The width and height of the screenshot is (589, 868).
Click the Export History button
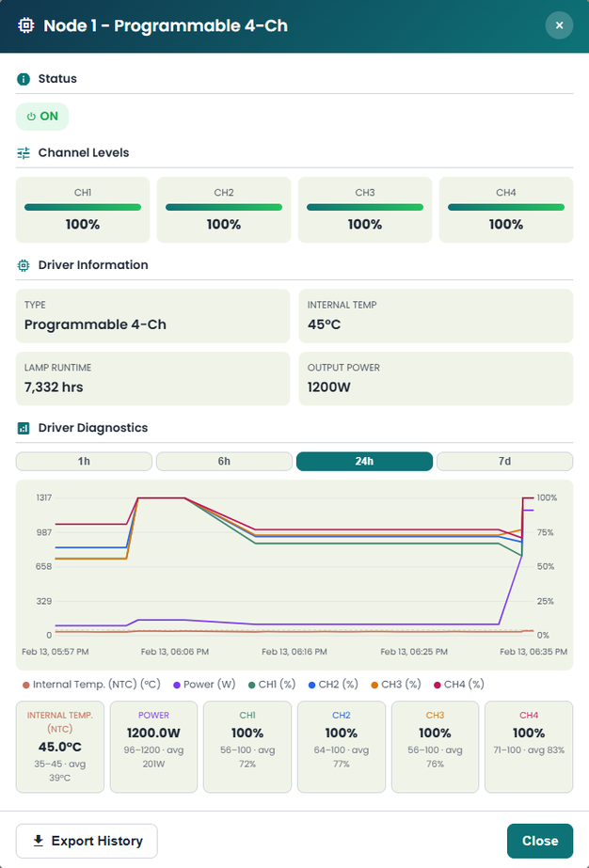click(x=87, y=841)
